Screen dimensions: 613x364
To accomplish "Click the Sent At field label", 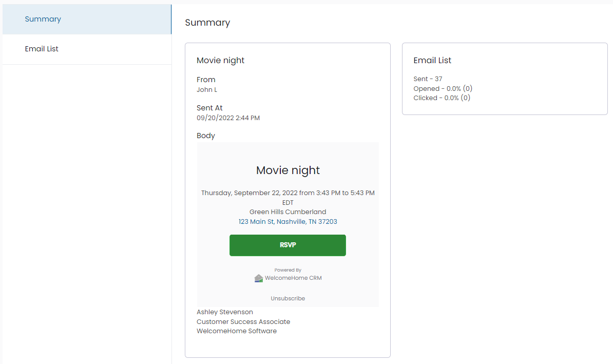I will click(x=209, y=108).
